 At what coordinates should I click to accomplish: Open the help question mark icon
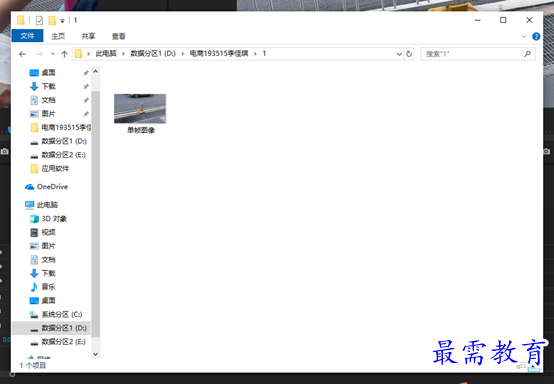pos(536,36)
